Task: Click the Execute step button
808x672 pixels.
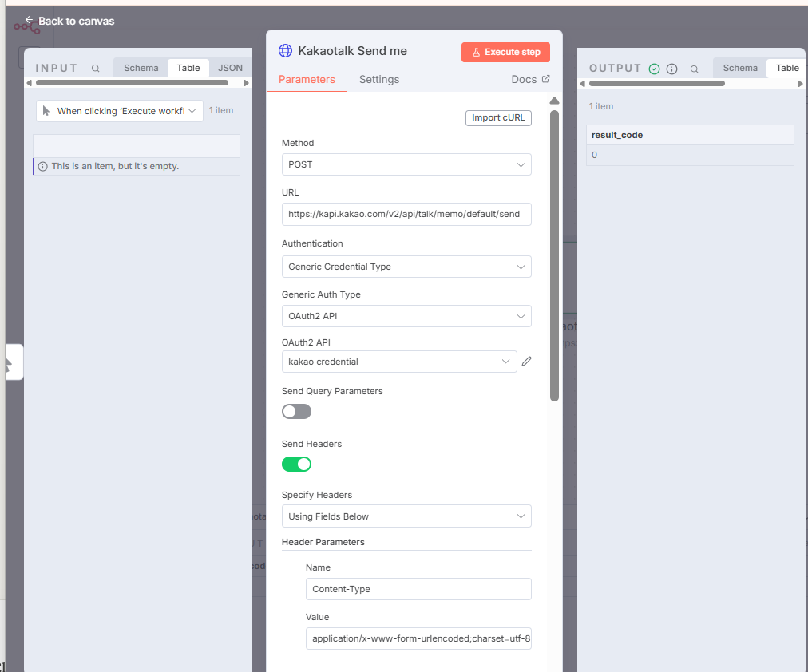Action: (x=505, y=52)
